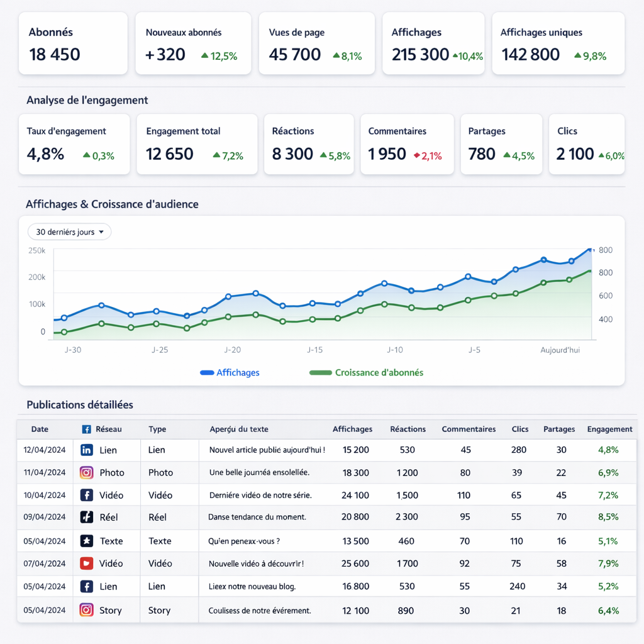
Task: Hide the Réseau column via its header icon
Action: [x=86, y=428]
